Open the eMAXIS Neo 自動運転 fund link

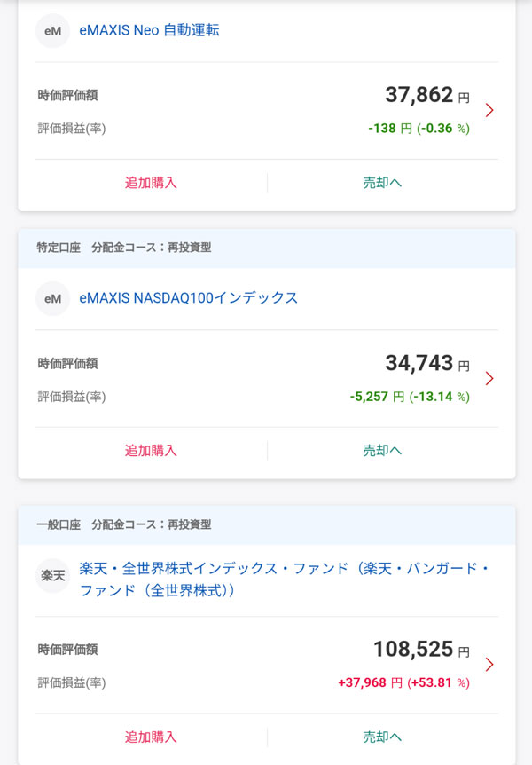point(149,30)
